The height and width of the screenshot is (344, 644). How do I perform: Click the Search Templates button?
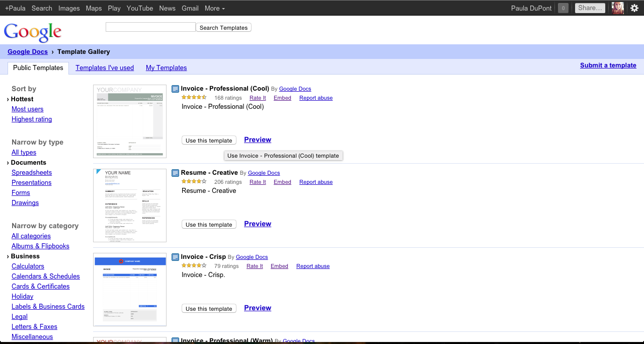(223, 28)
